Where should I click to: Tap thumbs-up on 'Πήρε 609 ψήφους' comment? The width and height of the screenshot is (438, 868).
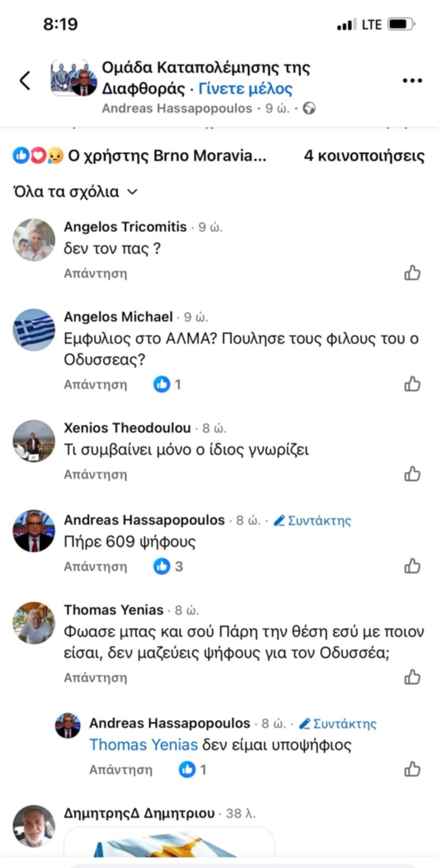pos(413,566)
